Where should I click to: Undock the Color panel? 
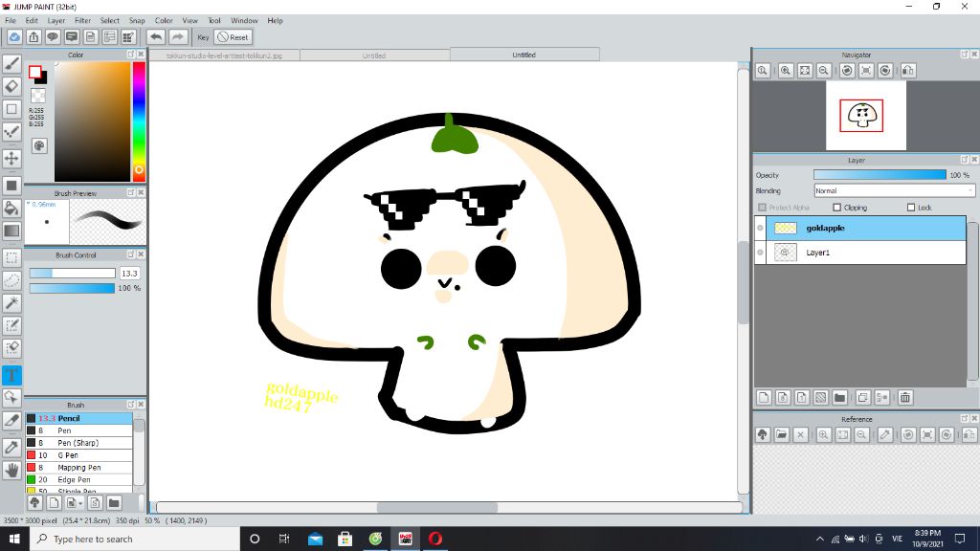pyautogui.click(x=130, y=55)
